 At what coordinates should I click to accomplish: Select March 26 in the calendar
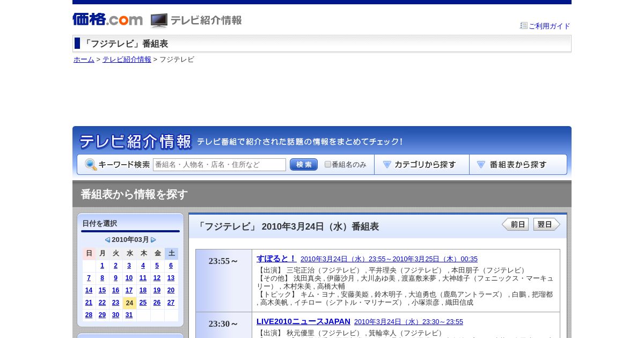pyautogui.click(x=157, y=303)
